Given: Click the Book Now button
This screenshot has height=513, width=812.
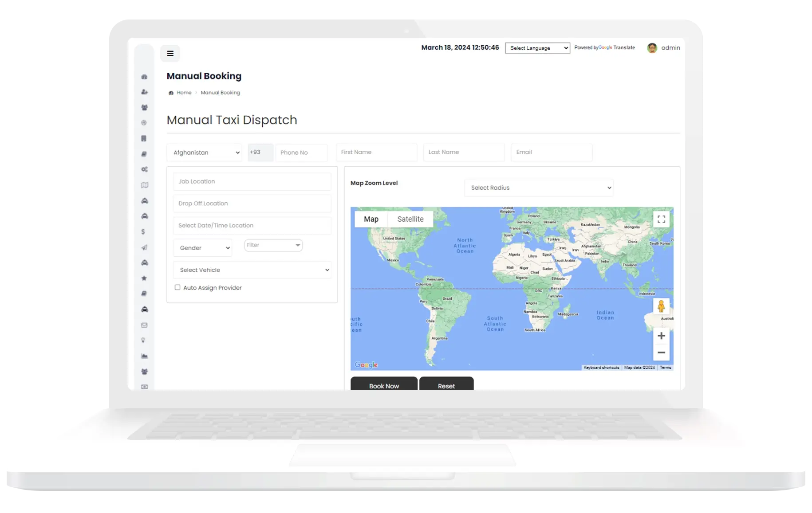Looking at the screenshot, I should point(384,384).
